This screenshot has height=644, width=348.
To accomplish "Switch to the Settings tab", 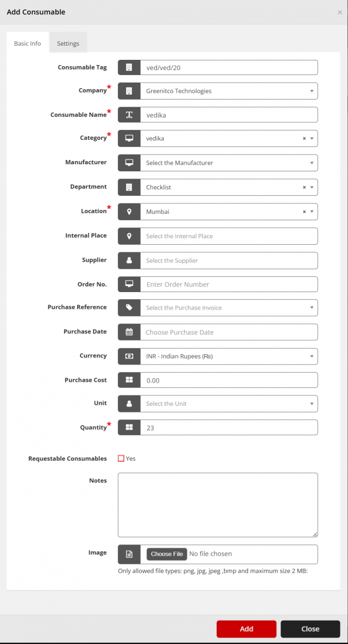I will coord(68,43).
